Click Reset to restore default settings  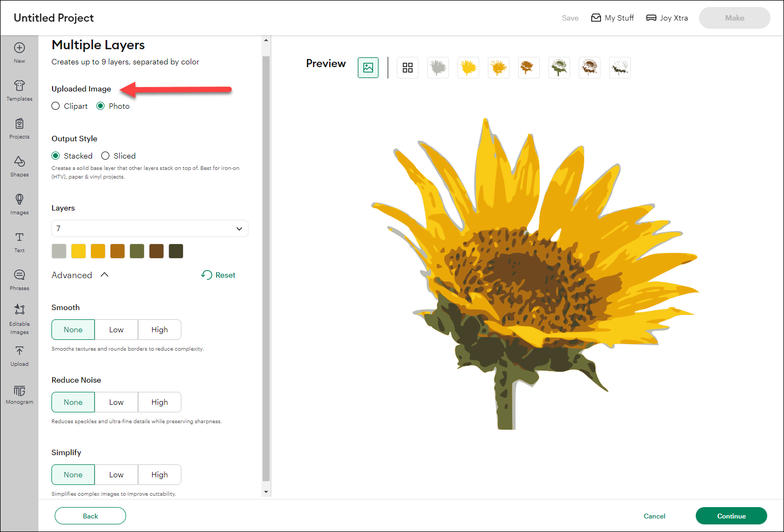(218, 274)
